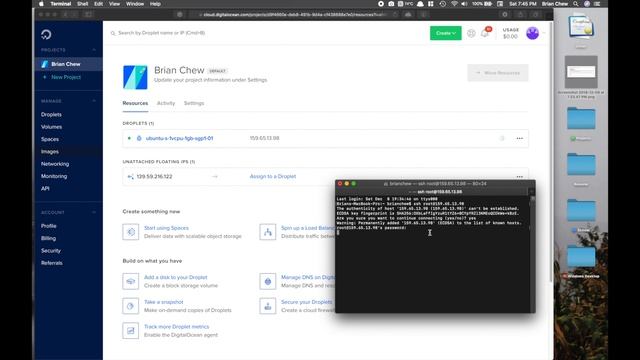Open the View menu
This screenshot has width=640, height=360.
pos(114,4)
